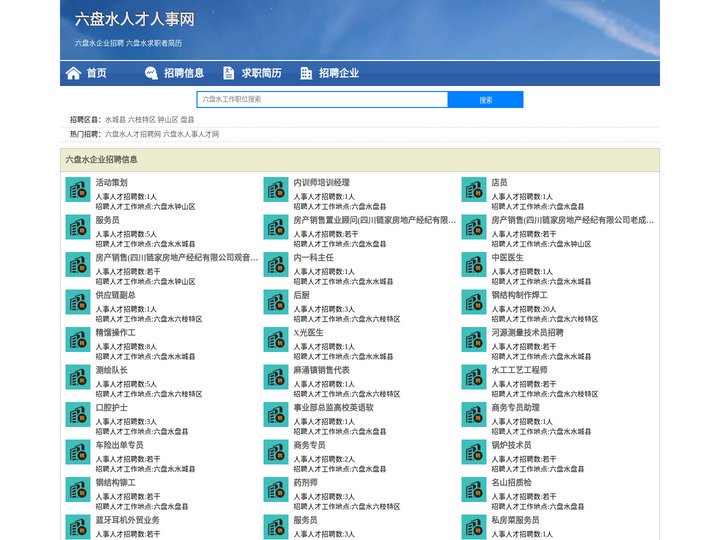Viewport: 720px width, 540px height.
Task: Open the 招聘企业 navigation tab
Action: [x=339, y=73]
